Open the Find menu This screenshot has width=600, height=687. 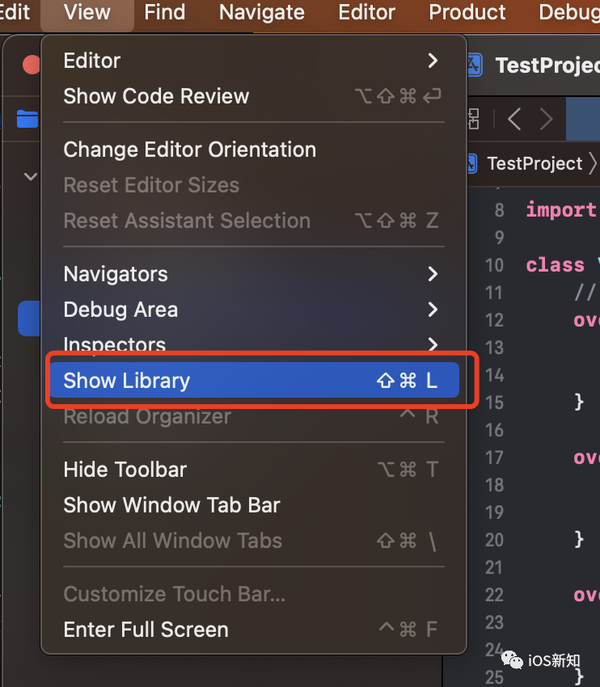pyautogui.click(x=164, y=13)
